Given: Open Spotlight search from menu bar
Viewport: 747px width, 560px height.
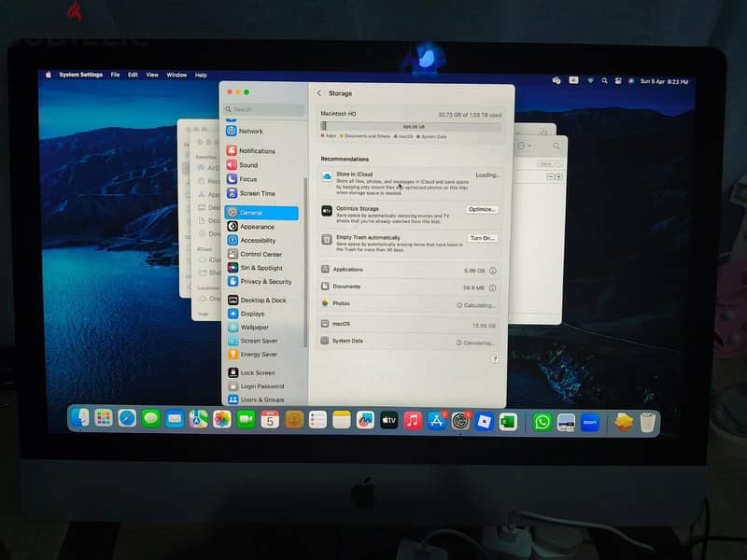Looking at the screenshot, I should pyautogui.click(x=604, y=81).
